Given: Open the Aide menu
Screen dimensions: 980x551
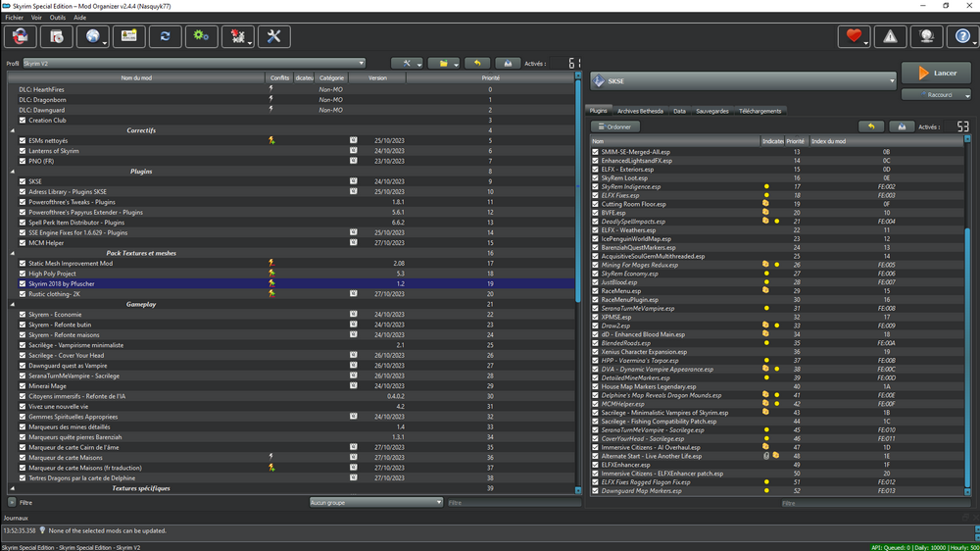Looking at the screenshot, I should point(80,18).
